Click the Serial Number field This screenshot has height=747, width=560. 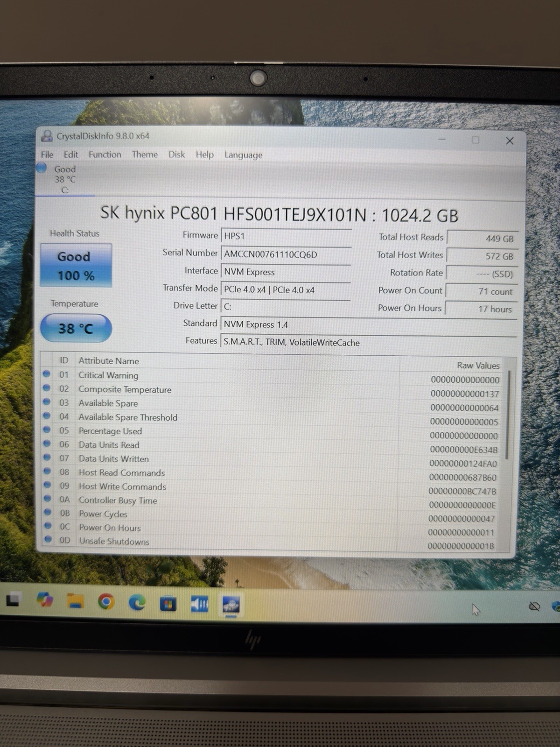click(x=286, y=254)
